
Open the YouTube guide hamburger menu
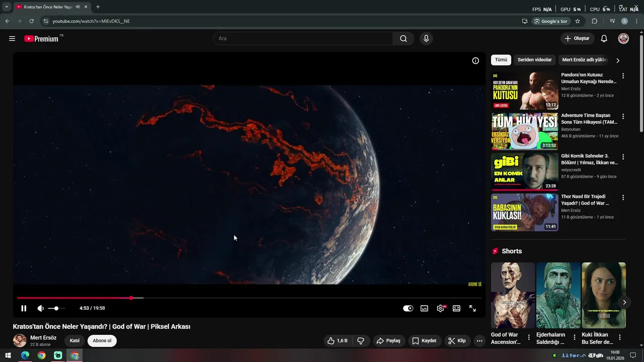[12, 39]
